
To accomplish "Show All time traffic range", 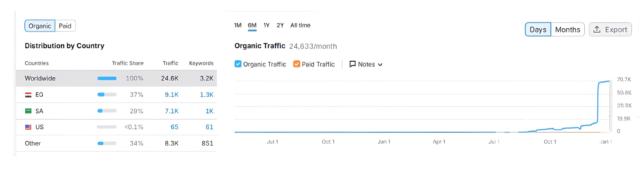I will click(x=300, y=25).
